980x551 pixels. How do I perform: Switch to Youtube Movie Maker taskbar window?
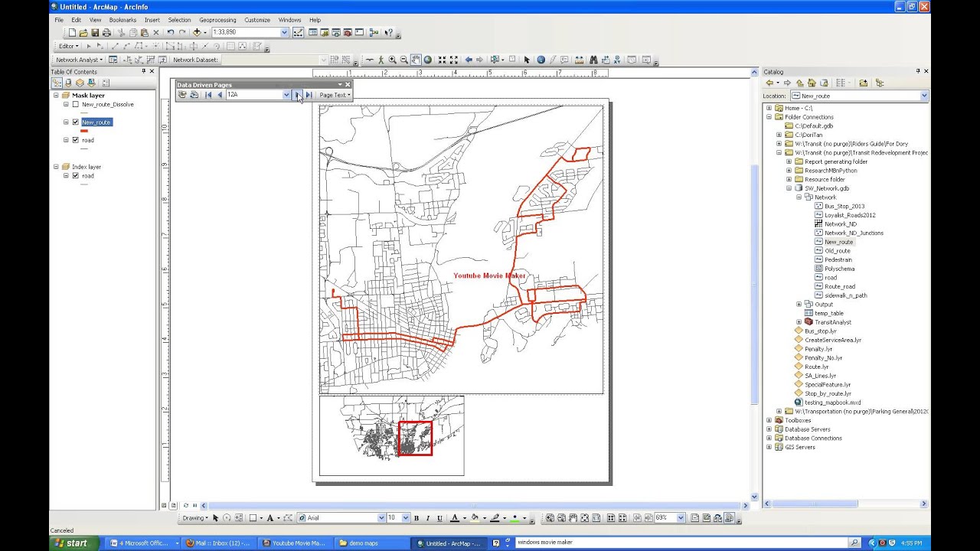[294, 543]
